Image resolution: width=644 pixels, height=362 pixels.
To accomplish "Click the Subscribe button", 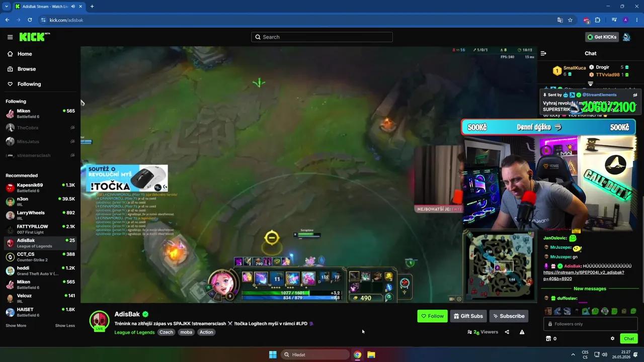I will (x=509, y=316).
